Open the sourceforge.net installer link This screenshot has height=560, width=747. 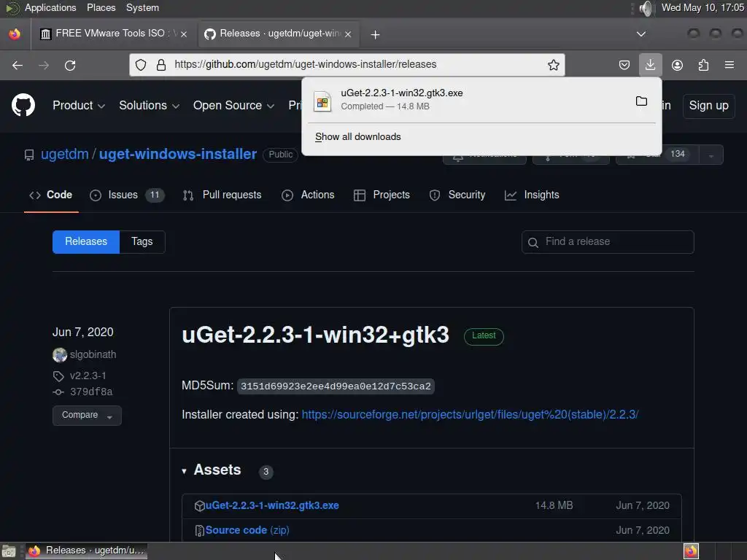click(x=470, y=415)
